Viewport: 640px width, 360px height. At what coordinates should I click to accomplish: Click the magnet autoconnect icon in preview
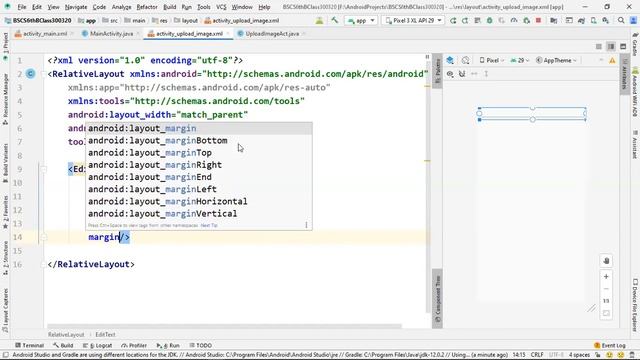[462, 74]
